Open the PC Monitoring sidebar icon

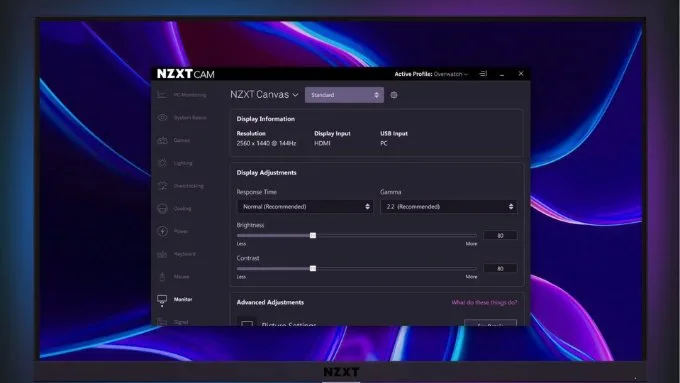(x=162, y=95)
